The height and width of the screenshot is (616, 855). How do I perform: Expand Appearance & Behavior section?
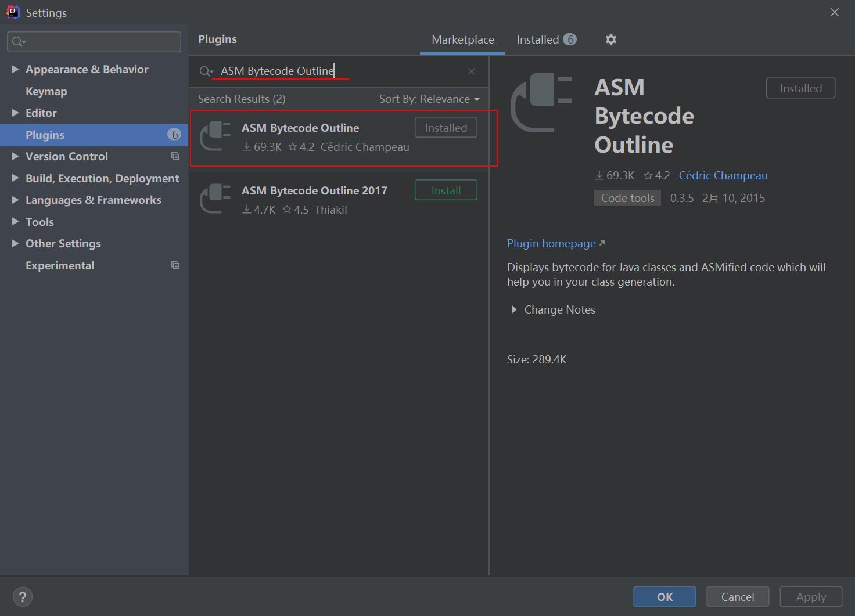click(x=15, y=69)
